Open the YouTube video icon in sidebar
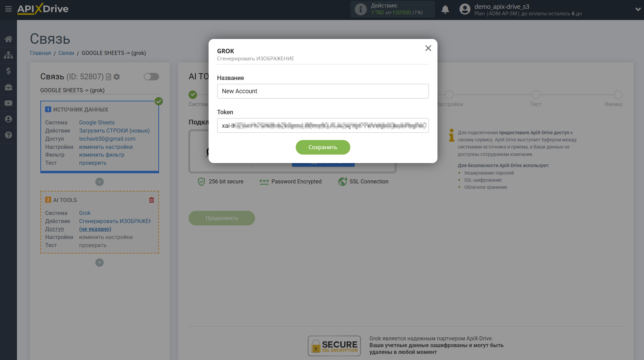644x360 pixels. tap(8, 103)
